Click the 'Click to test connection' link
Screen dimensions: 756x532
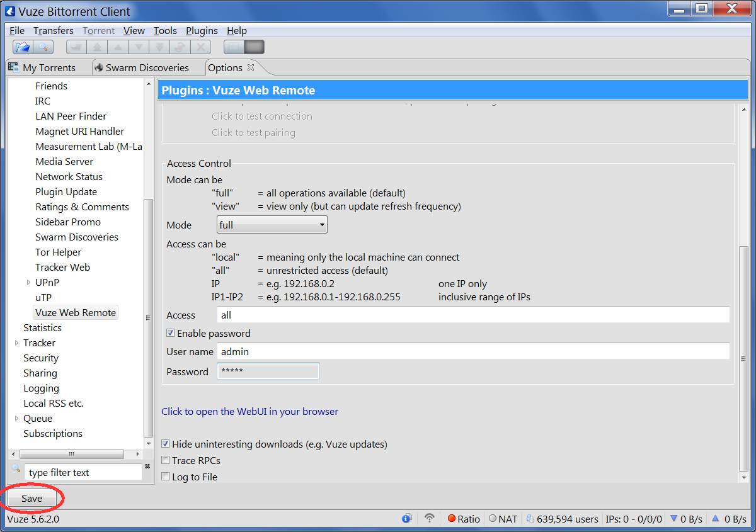[262, 116]
